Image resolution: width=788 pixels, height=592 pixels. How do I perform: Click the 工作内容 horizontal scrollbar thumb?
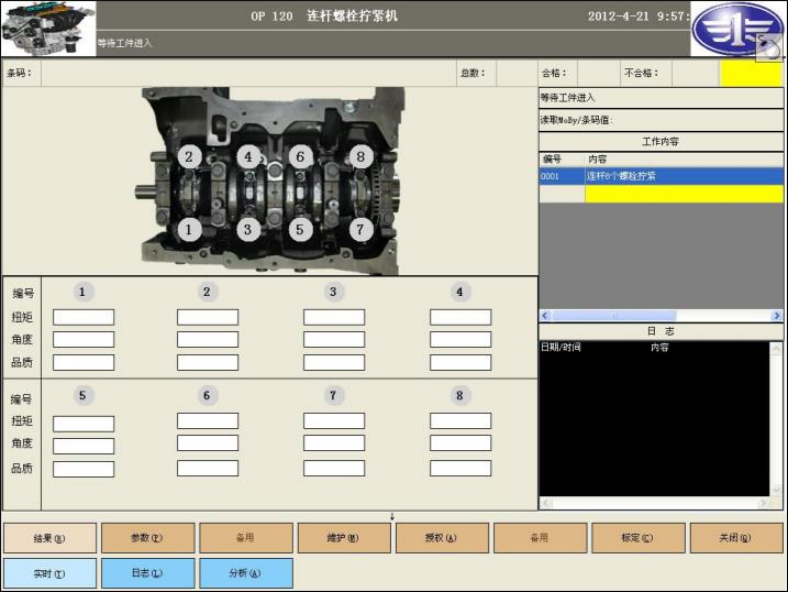point(614,316)
